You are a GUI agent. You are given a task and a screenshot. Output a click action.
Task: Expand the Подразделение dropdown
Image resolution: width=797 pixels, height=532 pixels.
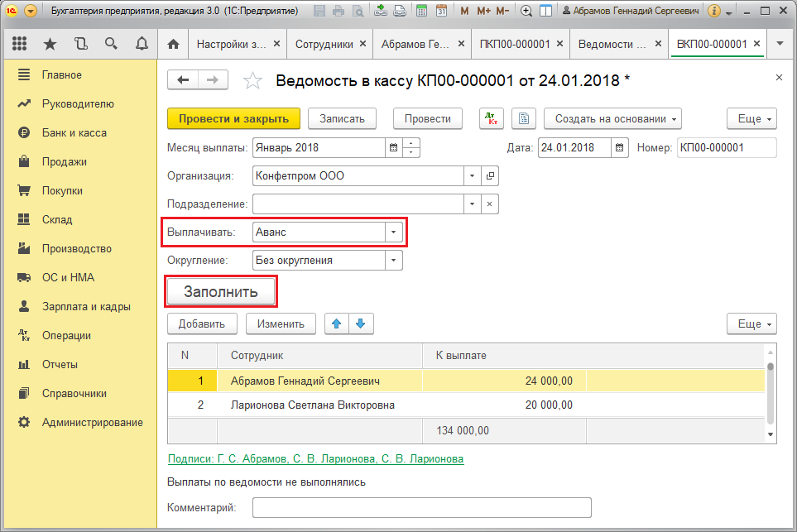point(473,204)
